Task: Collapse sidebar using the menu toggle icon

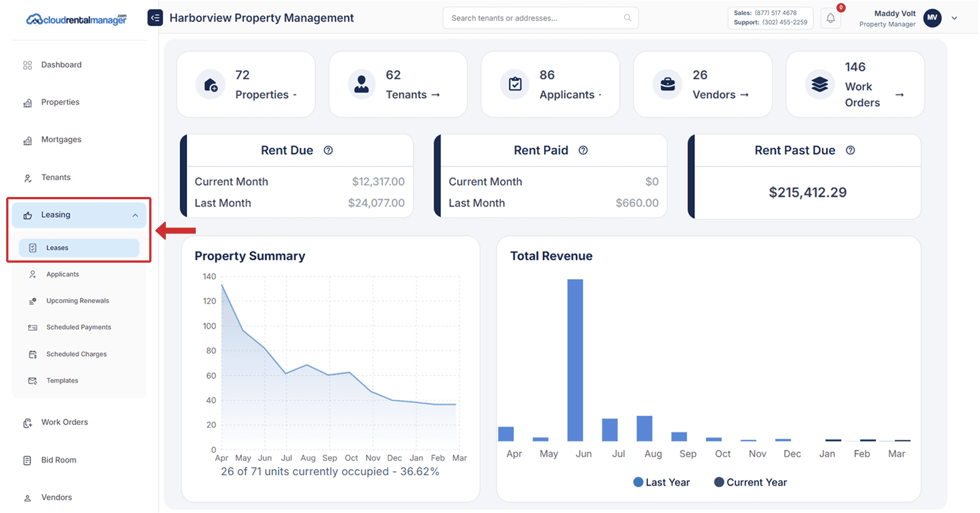Action: pyautogui.click(x=155, y=18)
